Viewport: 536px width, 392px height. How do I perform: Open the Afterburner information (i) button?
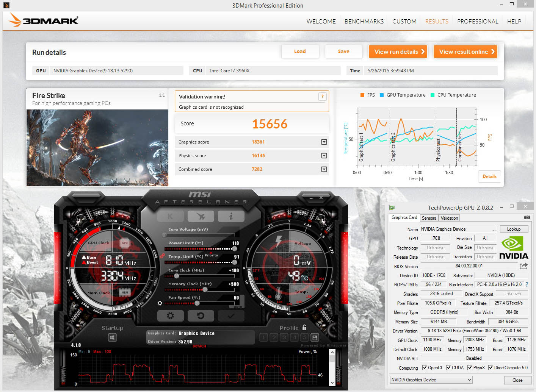coord(231,216)
